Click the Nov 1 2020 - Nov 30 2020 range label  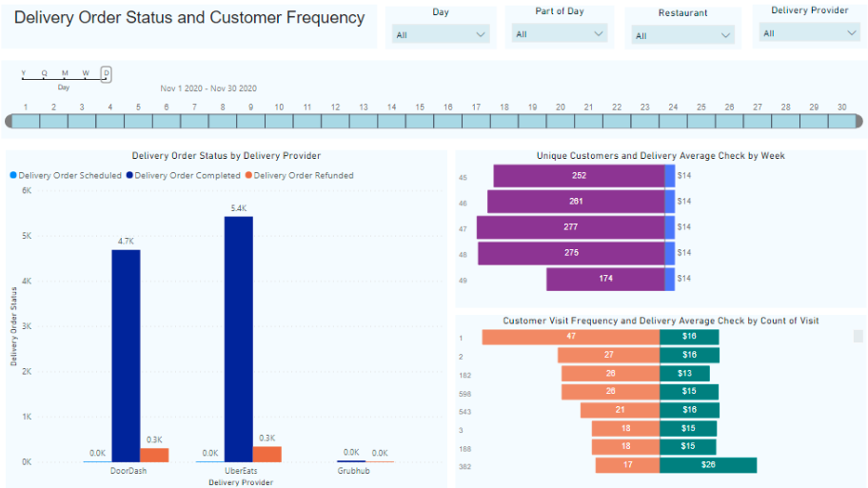(x=208, y=88)
